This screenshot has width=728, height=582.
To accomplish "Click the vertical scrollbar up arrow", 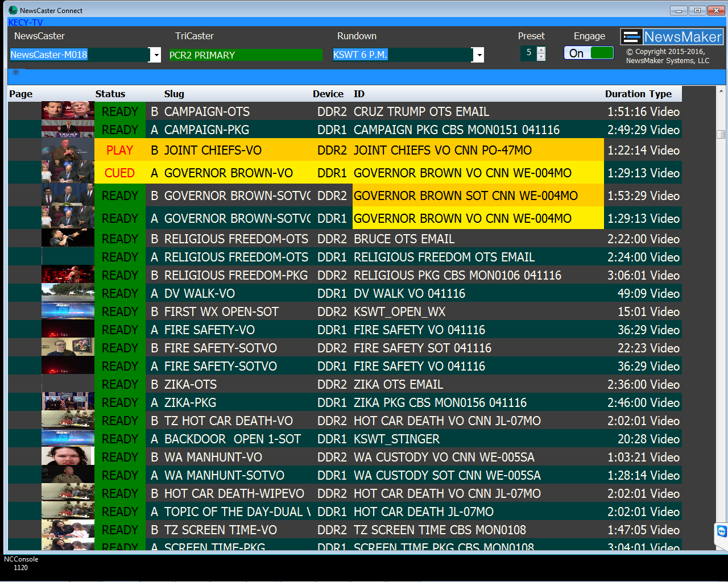I will (x=721, y=91).
